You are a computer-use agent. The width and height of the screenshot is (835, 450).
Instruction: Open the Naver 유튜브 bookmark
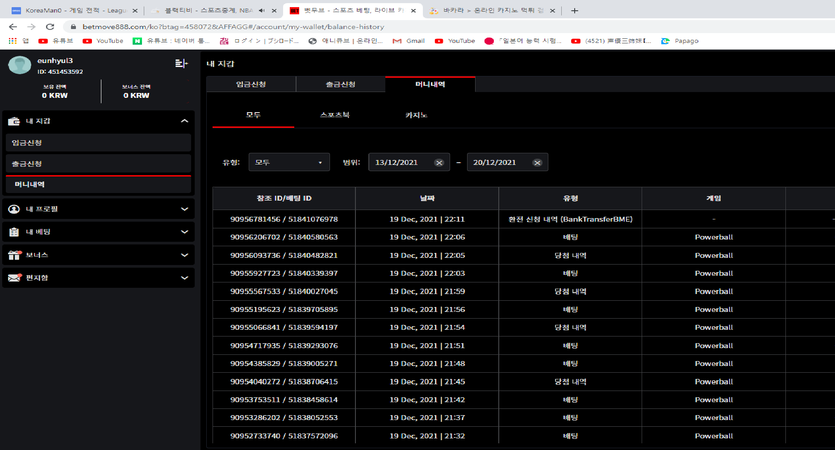[170, 40]
